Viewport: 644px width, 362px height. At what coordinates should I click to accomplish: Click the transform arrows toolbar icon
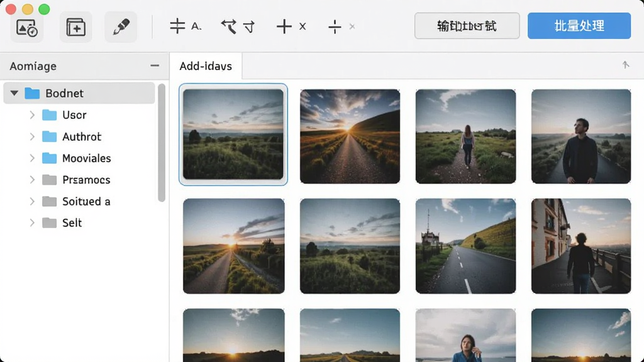(229, 26)
